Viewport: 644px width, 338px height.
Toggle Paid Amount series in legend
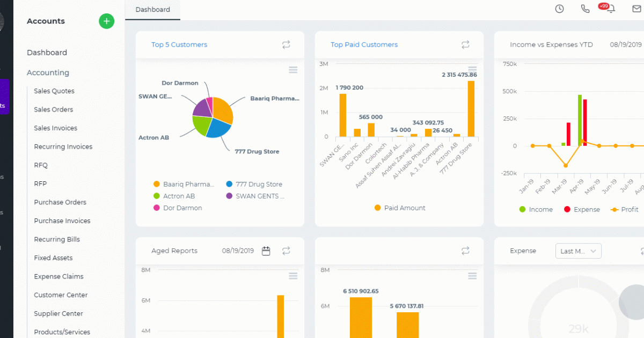pyautogui.click(x=400, y=208)
